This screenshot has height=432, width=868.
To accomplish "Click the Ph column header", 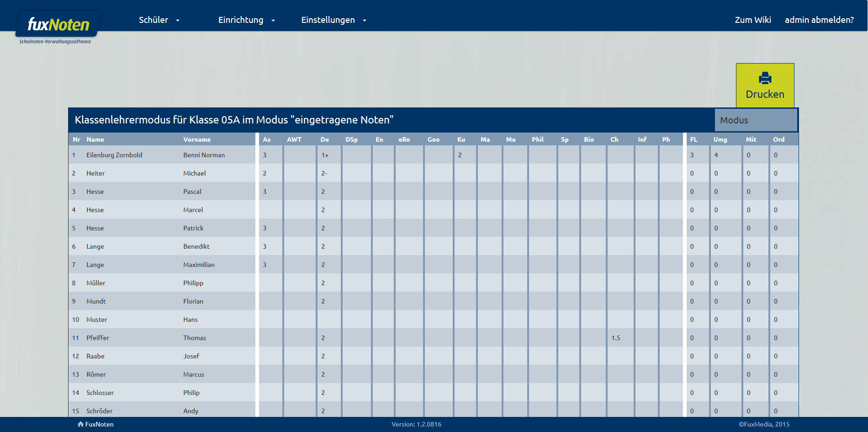I will tap(666, 139).
